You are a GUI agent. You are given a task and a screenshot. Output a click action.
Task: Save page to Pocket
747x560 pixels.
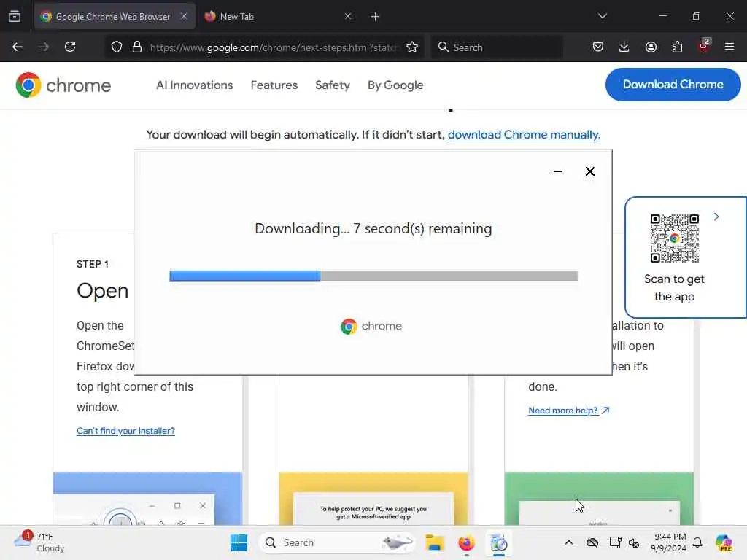(598, 47)
